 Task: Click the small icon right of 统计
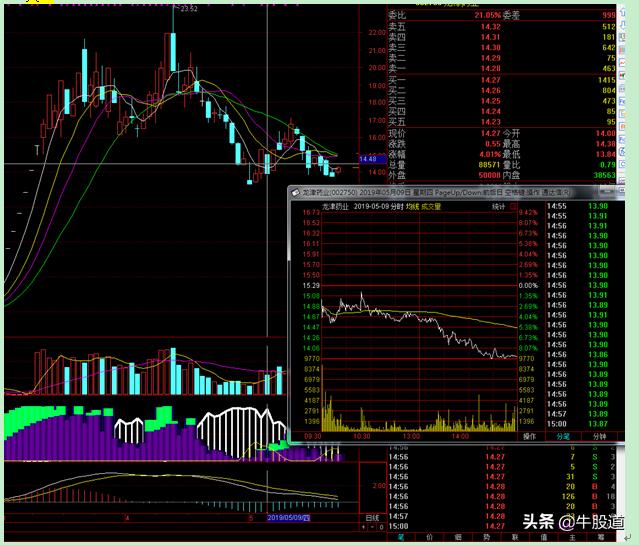click(514, 207)
